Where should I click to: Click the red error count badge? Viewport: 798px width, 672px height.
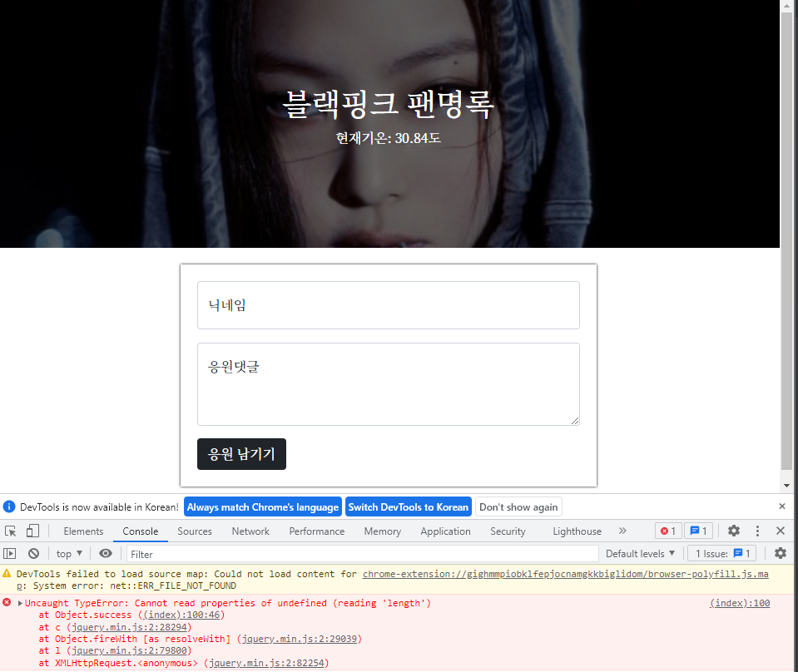point(667,531)
